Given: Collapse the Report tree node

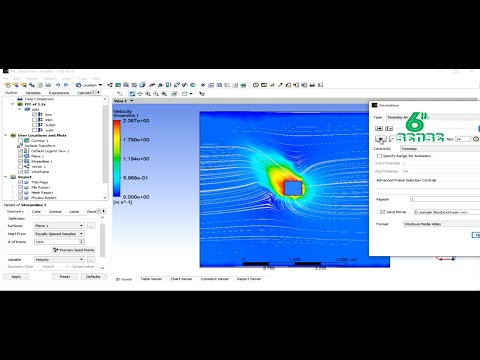Looking at the screenshot, I should (x=6, y=177).
